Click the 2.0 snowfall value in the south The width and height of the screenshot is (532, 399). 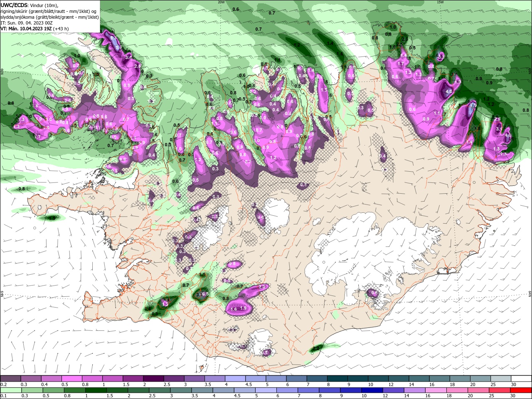pos(262,287)
